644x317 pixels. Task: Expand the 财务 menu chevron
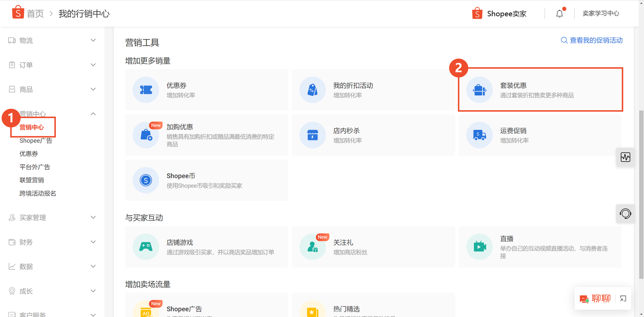(x=93, y=242)
